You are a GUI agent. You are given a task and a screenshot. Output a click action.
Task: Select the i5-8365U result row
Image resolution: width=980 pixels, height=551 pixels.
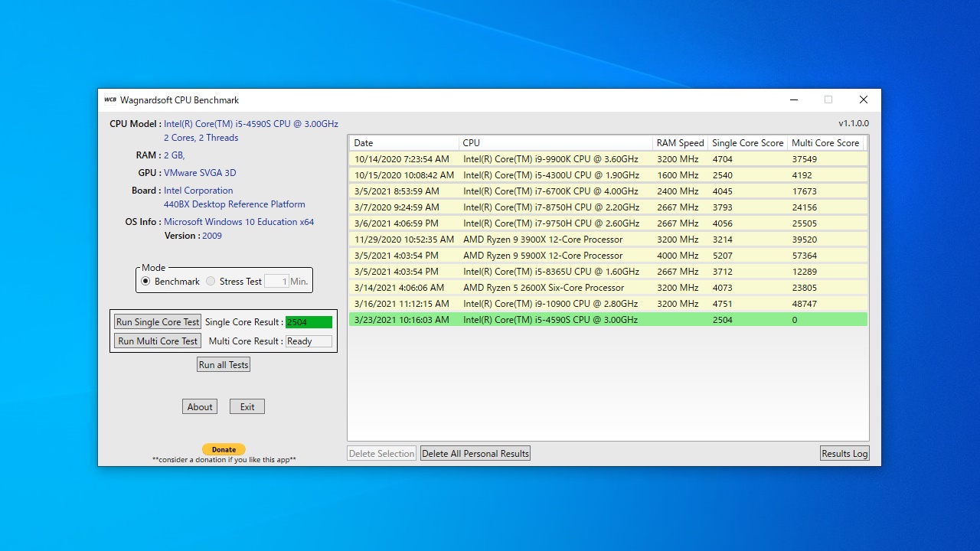point(608,272)
